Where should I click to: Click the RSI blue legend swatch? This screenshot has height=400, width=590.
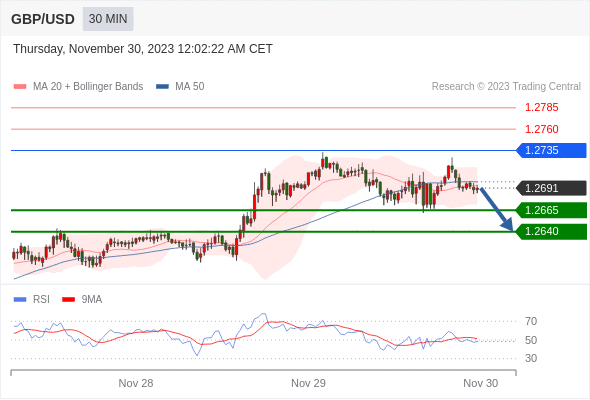pos(20,300)
